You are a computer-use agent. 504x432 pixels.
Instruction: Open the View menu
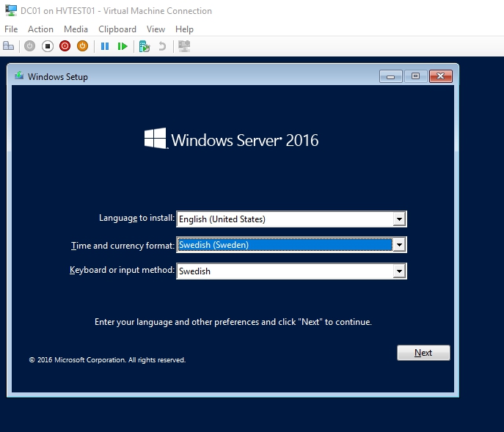[156, 29]
